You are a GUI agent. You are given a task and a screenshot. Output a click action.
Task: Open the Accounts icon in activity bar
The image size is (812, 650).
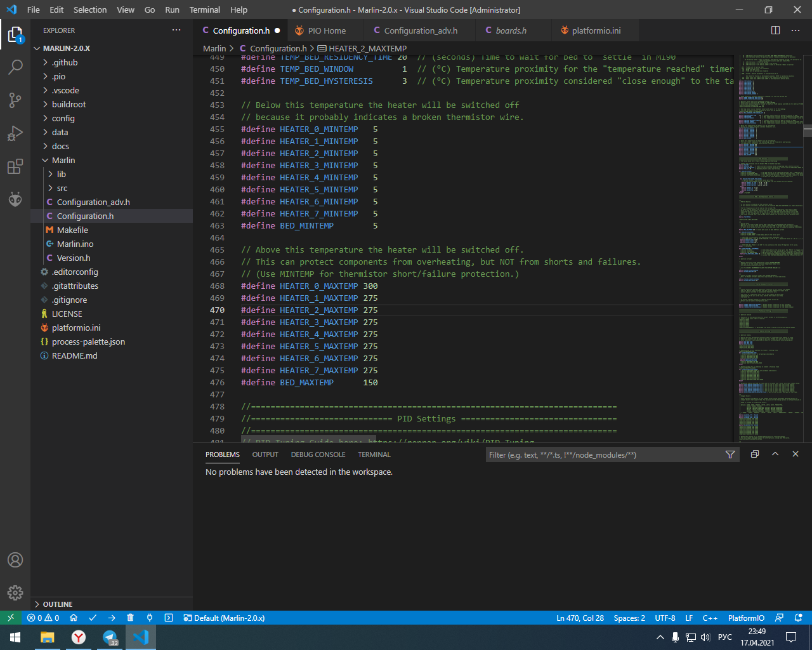(x=15, y=560)
